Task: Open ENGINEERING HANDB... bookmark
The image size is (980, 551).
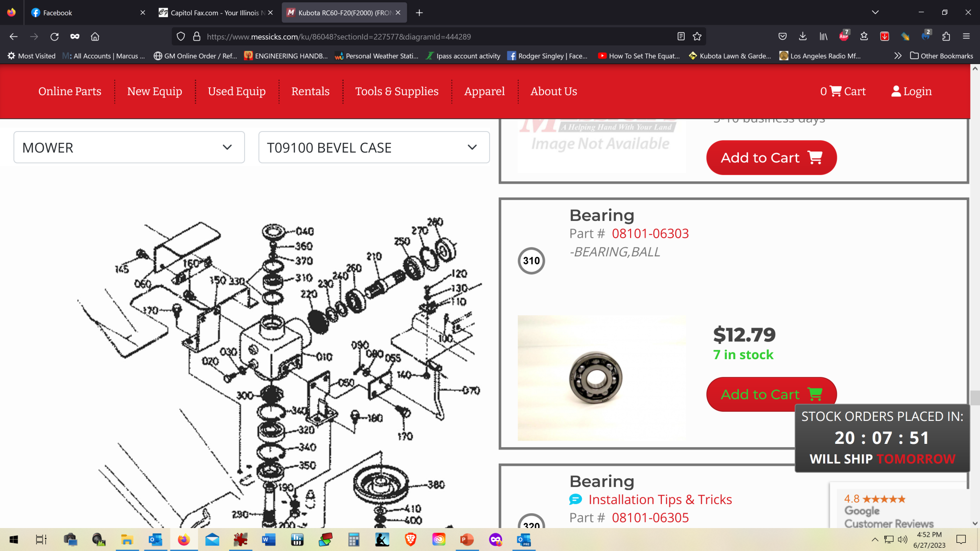Action: point(286,56)
